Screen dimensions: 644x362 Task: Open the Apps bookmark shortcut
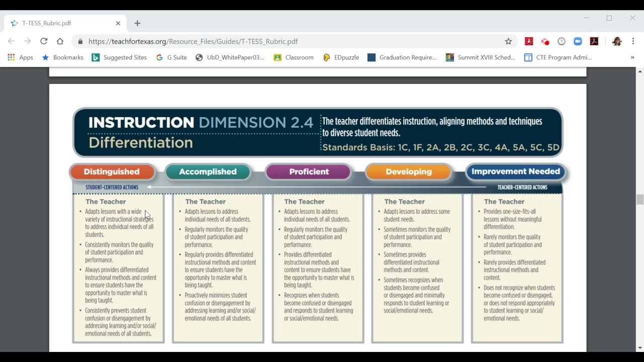21,57
